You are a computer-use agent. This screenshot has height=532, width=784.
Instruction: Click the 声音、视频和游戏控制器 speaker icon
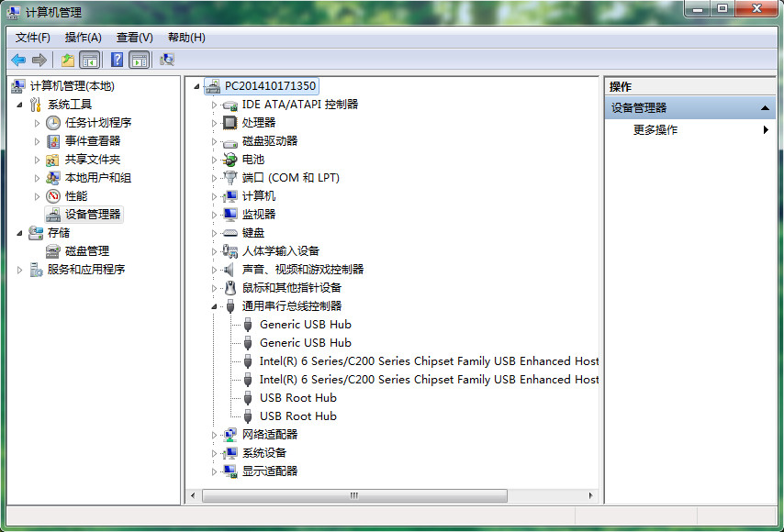(229, 270)
